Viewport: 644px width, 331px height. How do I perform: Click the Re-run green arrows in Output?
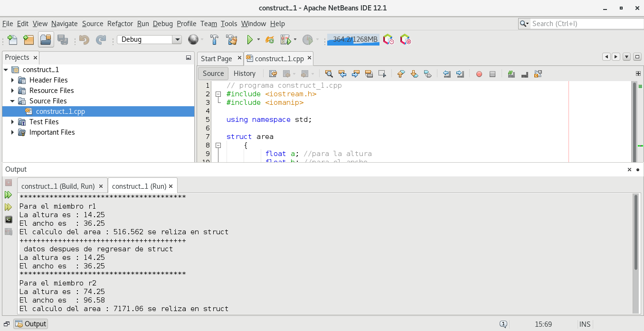[x=9, y=194]
